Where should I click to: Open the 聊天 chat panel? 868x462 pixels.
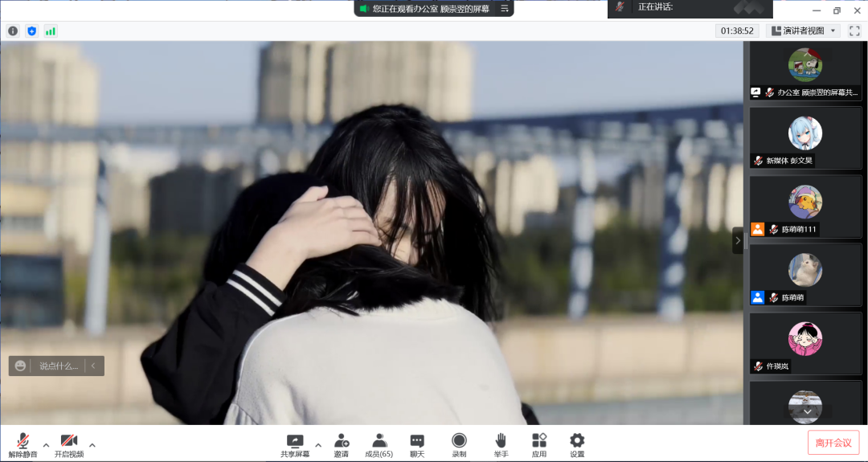[417, 444]
